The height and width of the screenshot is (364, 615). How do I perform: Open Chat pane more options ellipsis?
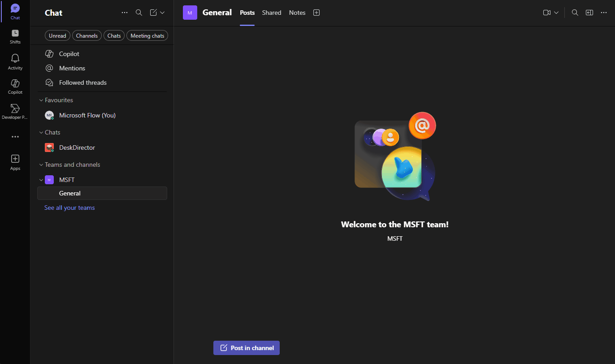tap(125, 13)
